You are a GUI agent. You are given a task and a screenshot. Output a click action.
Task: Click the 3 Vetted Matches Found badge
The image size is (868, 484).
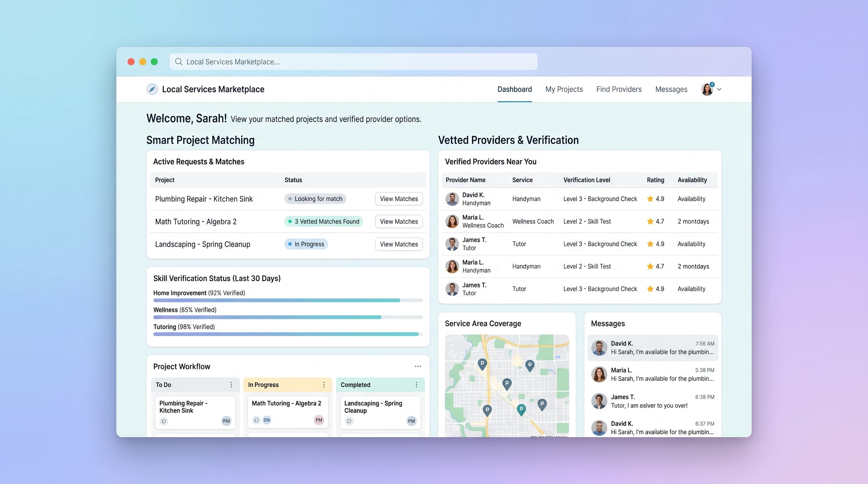(324, 222)
